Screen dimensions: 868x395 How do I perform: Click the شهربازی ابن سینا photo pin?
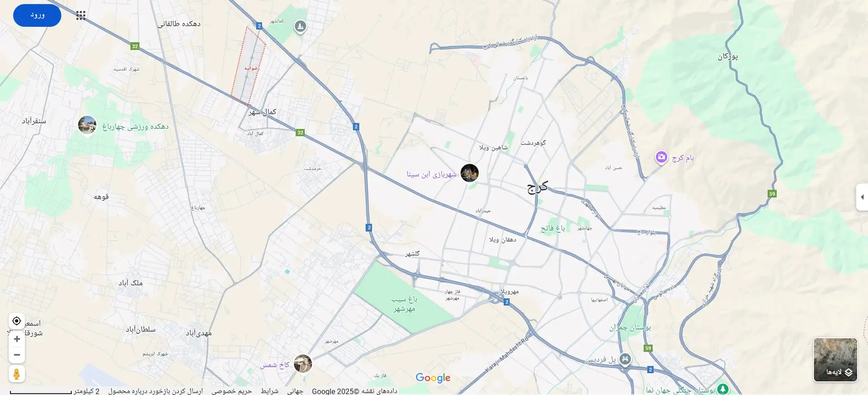(469, 173)
